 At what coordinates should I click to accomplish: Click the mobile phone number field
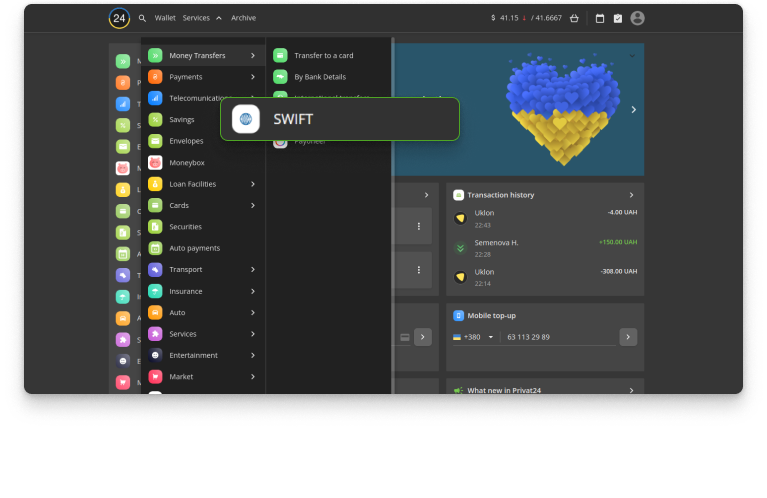click(x=558, y=337)
